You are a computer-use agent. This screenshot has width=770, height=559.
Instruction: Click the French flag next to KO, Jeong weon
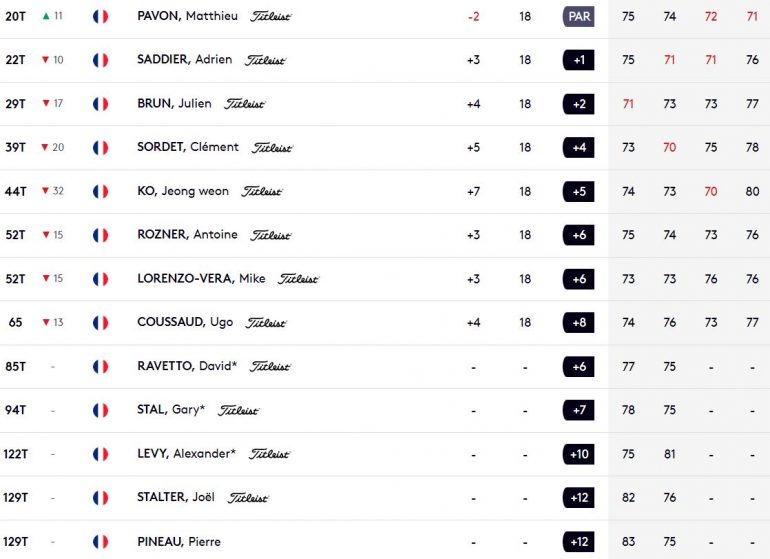pyautogui.click(x=100, y=192)
